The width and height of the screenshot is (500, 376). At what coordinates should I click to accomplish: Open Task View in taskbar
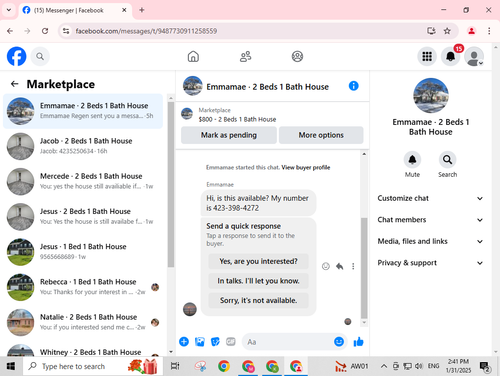175,366
